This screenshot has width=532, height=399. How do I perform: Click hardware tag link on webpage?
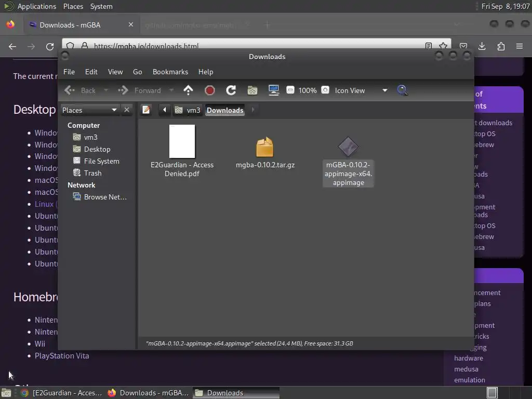pyautogui.click(x=469, y=358)
